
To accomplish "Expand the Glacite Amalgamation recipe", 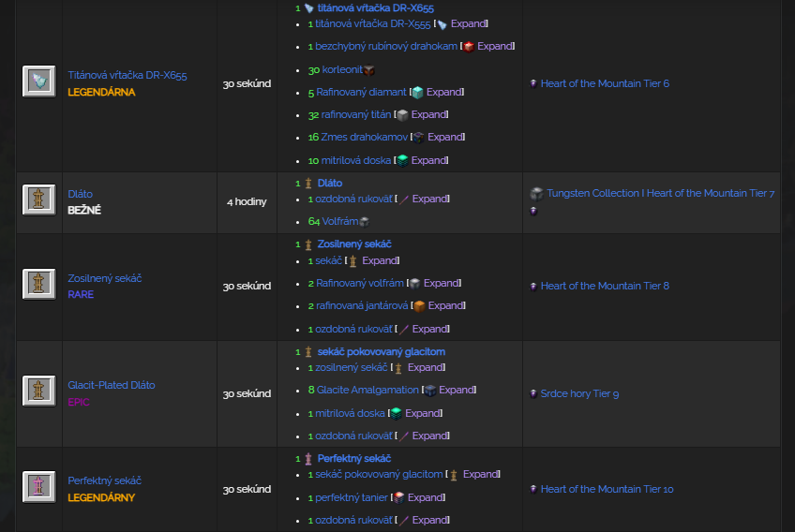I will tap(457, 390).
